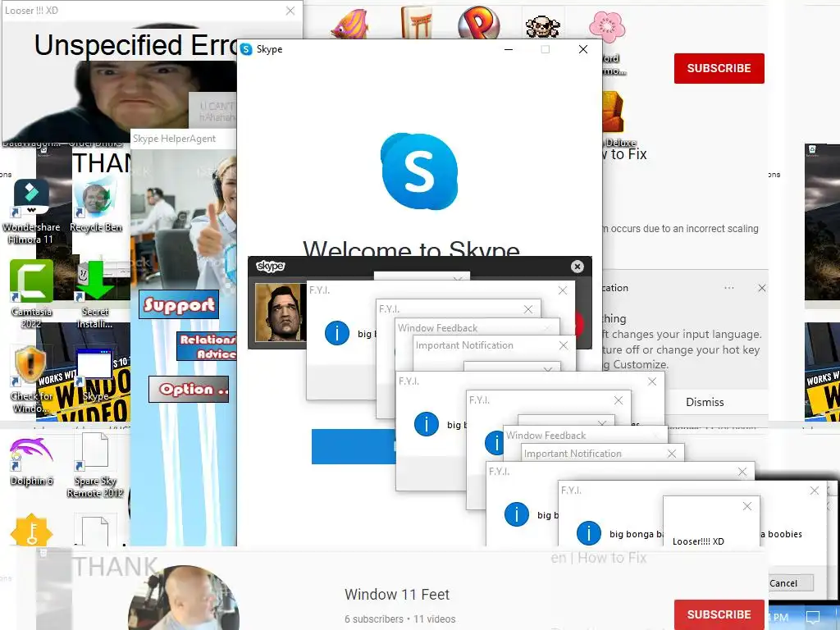Minimize the main Skype window
The height and width of the screenshot is (630, 840).
tap(509, 49)
